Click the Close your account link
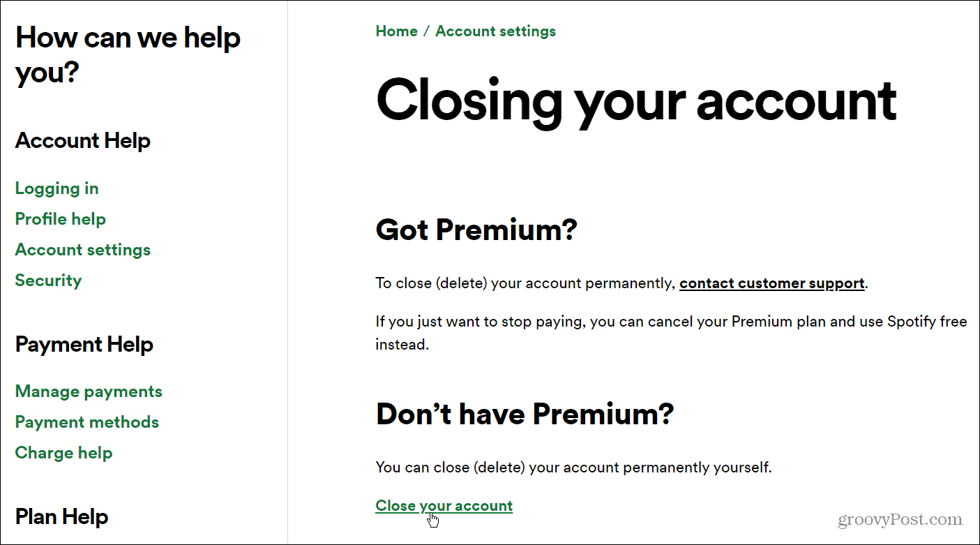Screen dimensions: 980x545 pos(444,505)
